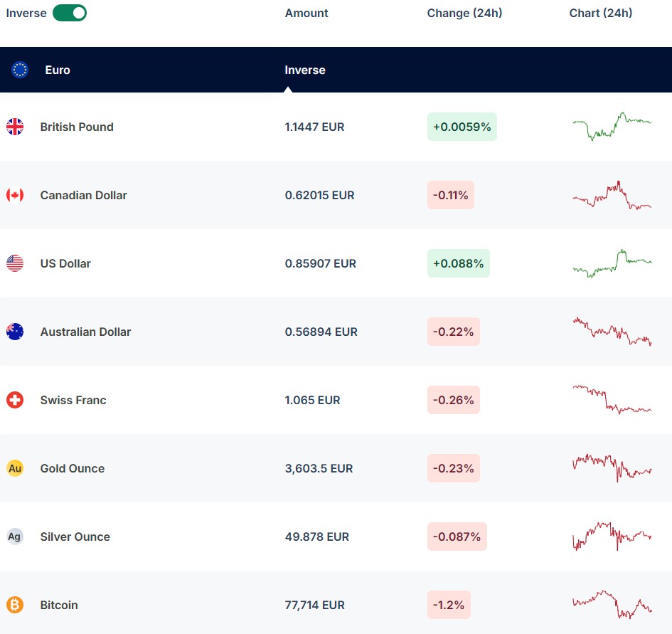Click the US Dollar flag icon
The height and width of the screenshot is (634, 672).
(x=15, y=263)
